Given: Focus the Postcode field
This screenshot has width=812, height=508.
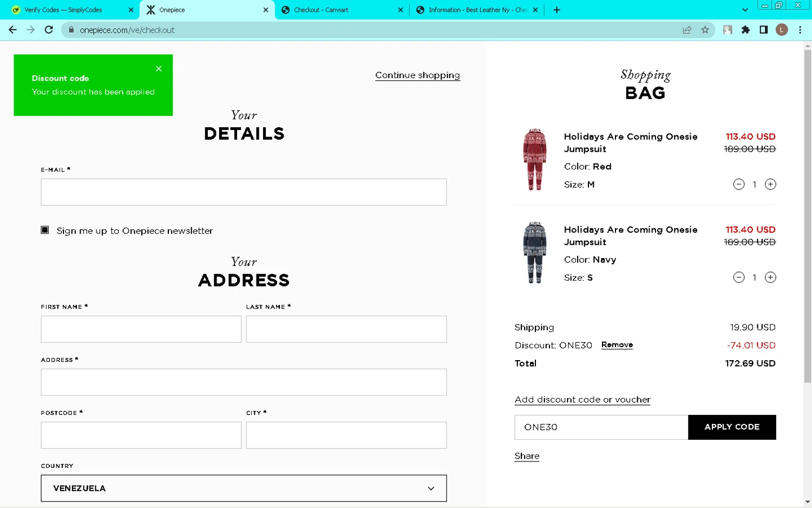Looking at the screenshot, I should click(141, 435).
